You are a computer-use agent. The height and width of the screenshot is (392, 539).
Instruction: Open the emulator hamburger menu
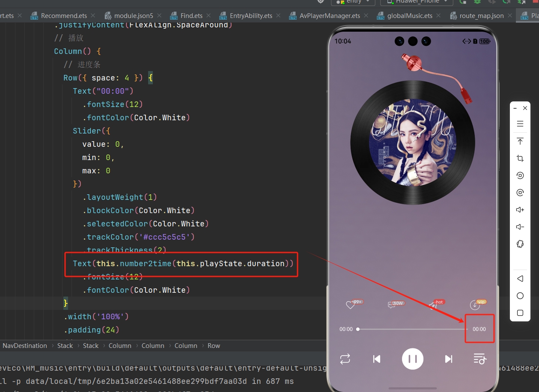point(520,124)
